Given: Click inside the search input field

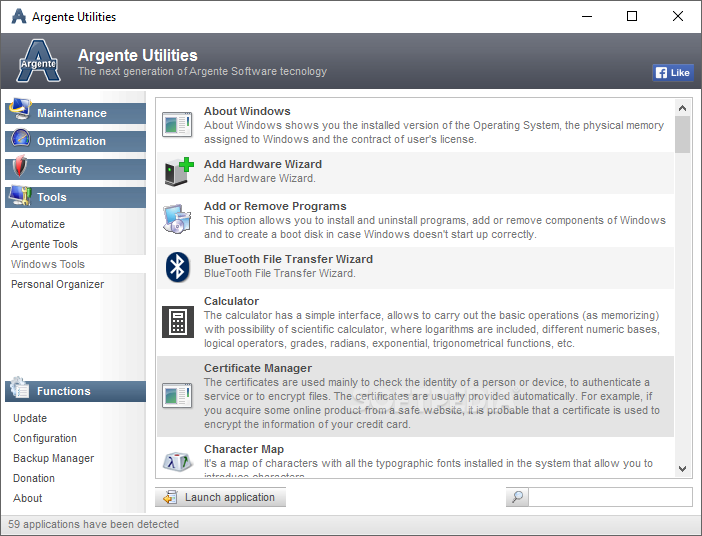Looking at the screenshot, I should (x=610, y=497).
